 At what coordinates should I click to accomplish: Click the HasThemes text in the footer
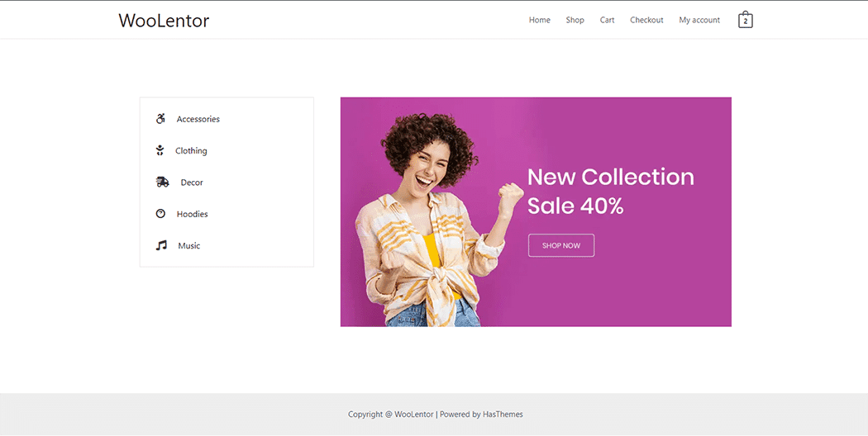click(x=503, y=414)
